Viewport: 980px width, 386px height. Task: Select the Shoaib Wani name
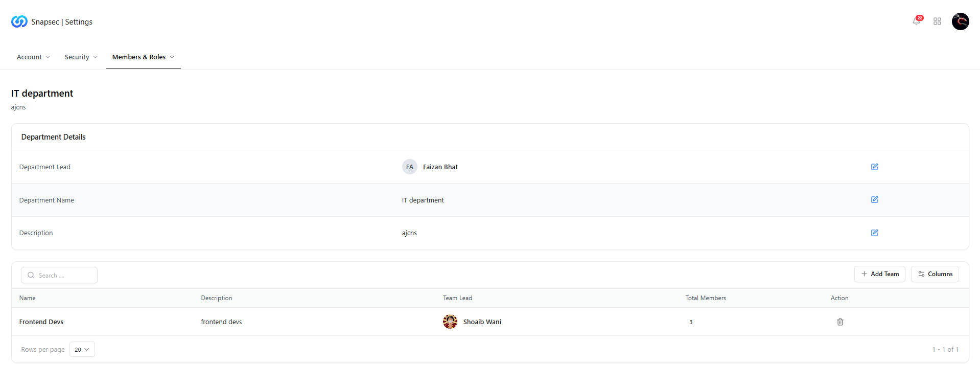482,322
